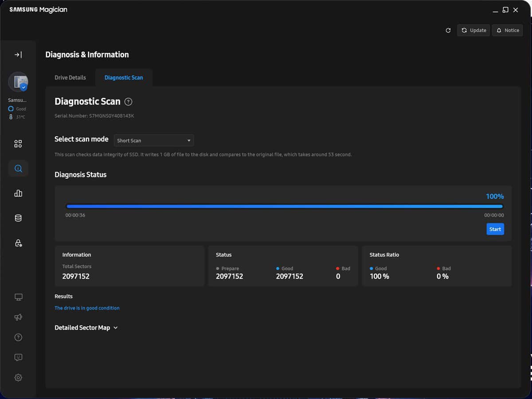Image resolution: width=532 pixels, height=399 pixels.
Task: Select the Samsung drive thumbnail in sidebar
Action: pyautogui.click(x=18, y=82)
